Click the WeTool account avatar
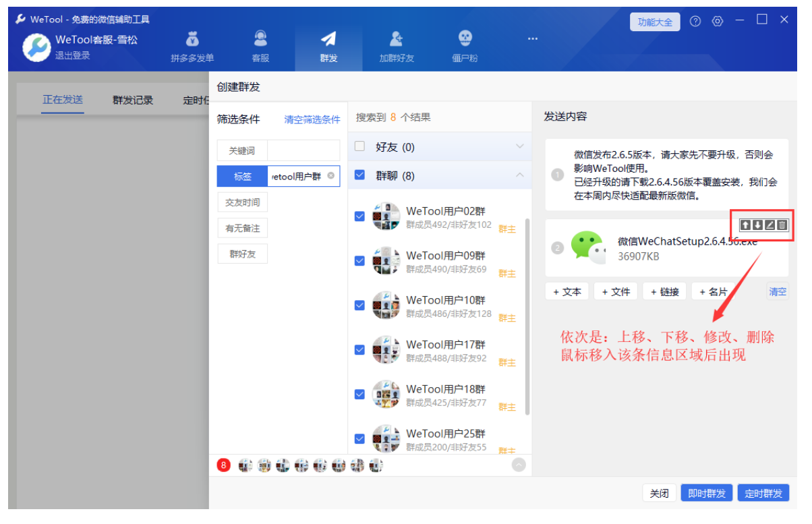Screen dimensions: 812x524 [36, 47]
